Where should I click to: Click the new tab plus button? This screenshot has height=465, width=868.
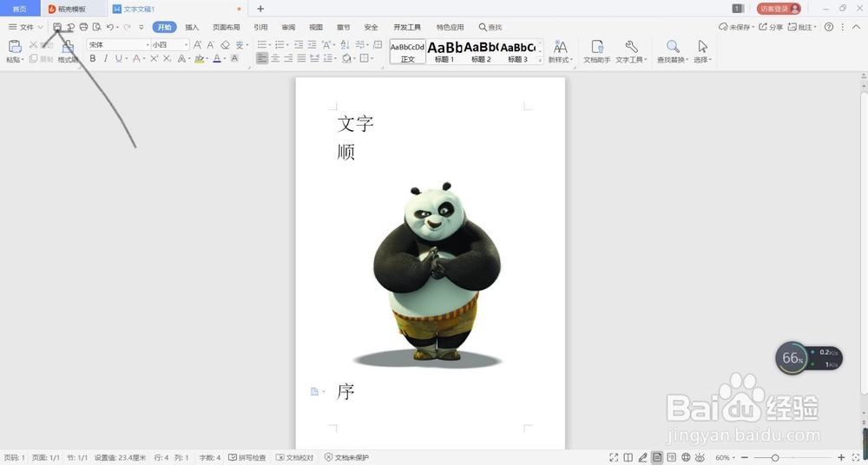pyautogui.click(x=260, y=9)
